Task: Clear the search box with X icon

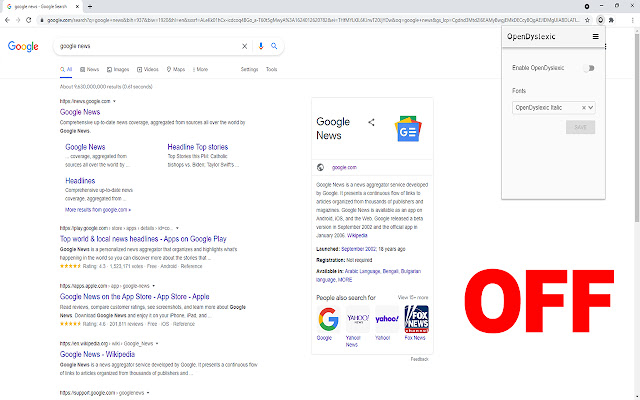Action: tap(245, 46)
